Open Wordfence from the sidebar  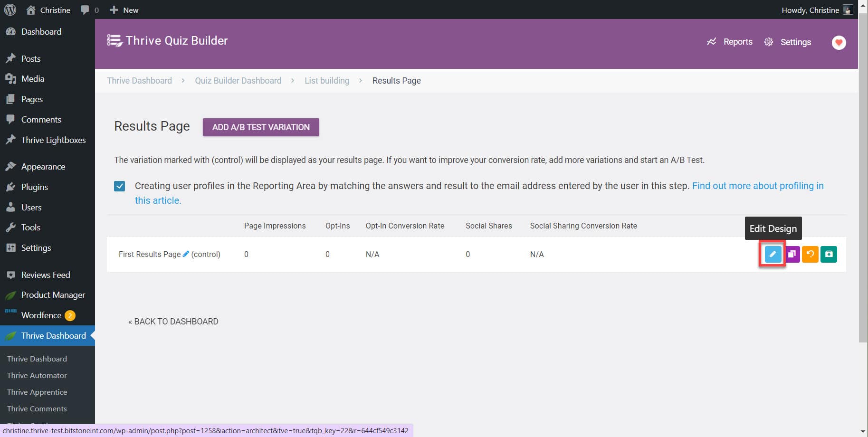point(41,315)
